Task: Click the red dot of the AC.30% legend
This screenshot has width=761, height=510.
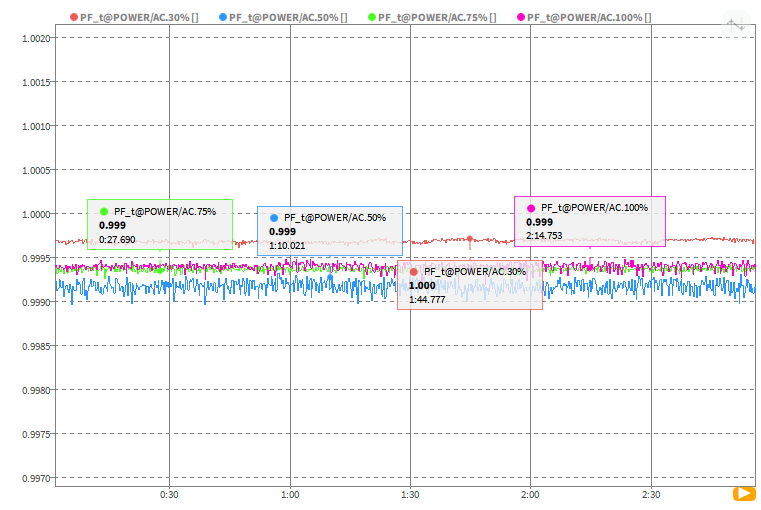Action: coord(73,18)
